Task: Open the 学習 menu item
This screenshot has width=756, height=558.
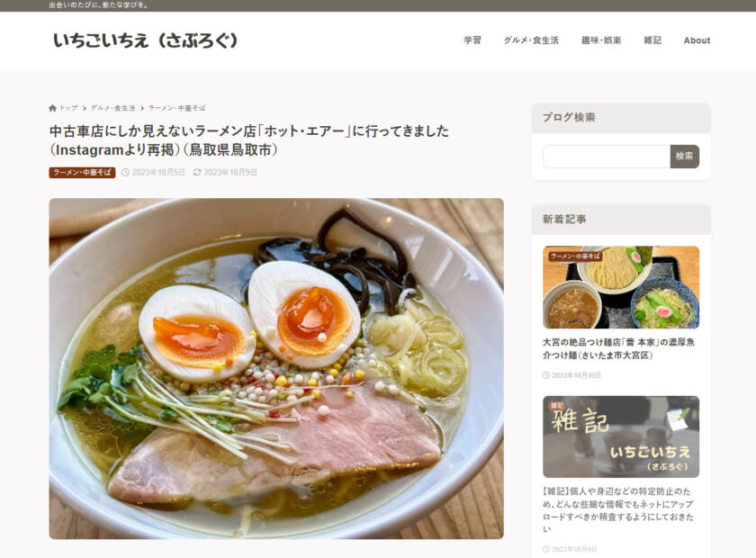Action: (472, 40)
